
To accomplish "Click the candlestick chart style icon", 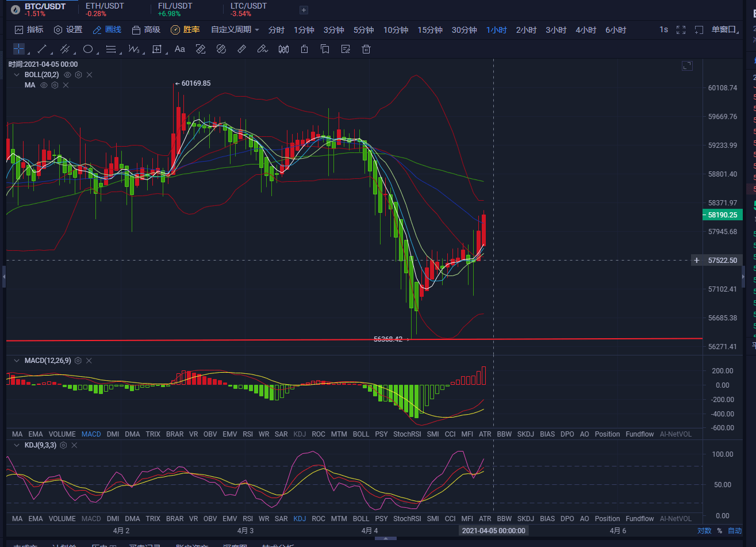I will tap(283, 49).
